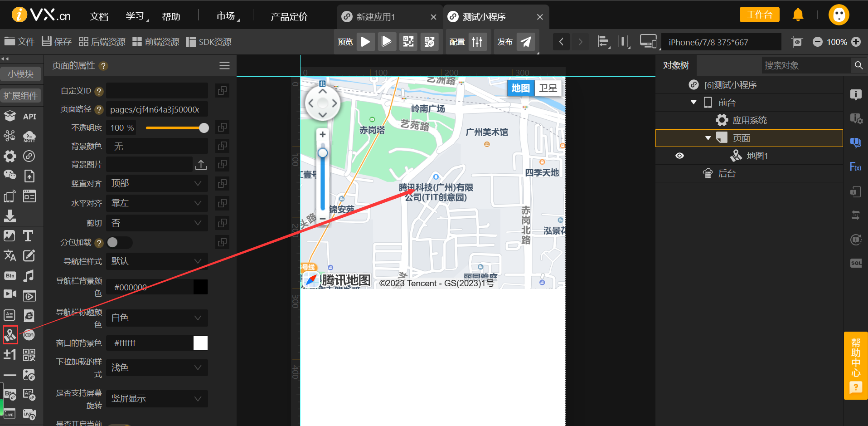Collapse the 页面 tree node
868x426 pixels.
point(708,138)
